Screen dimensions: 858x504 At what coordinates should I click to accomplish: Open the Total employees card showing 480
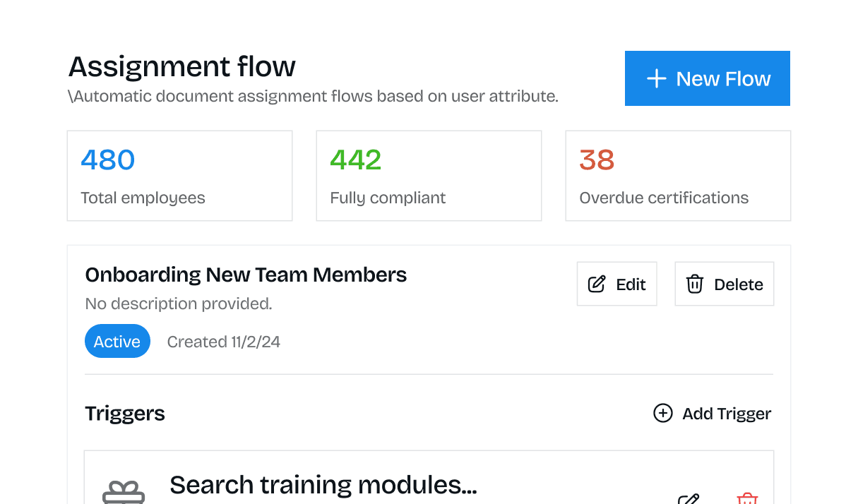[179, 176]
